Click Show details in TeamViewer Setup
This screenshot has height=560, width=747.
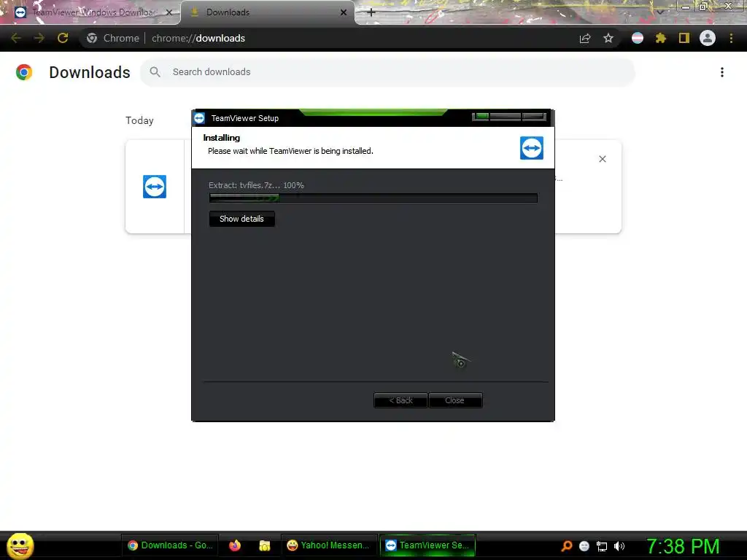[x=242, y=219]
